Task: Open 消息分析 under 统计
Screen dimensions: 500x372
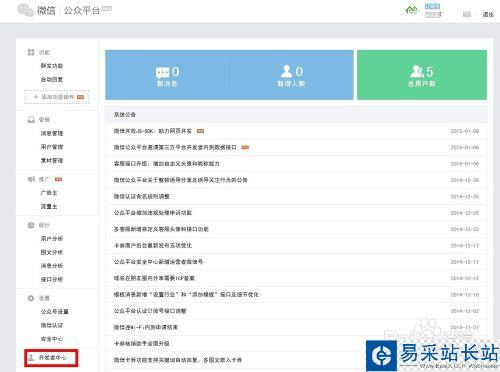Action: 52,266
